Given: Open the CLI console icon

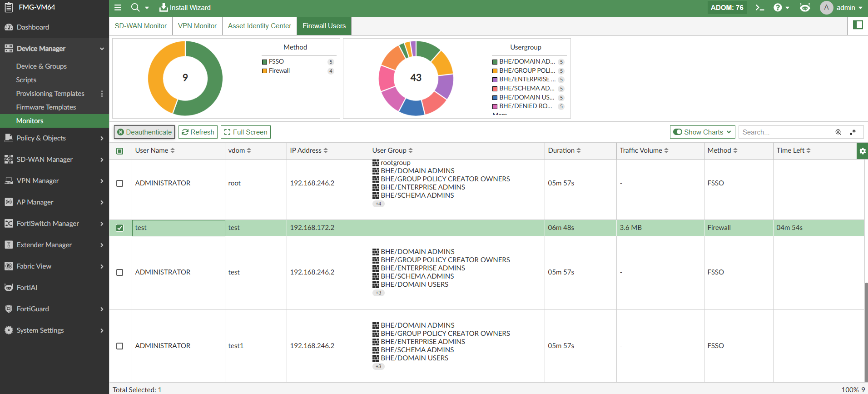Looking at the screenshot, I should (x=759, y=8).
